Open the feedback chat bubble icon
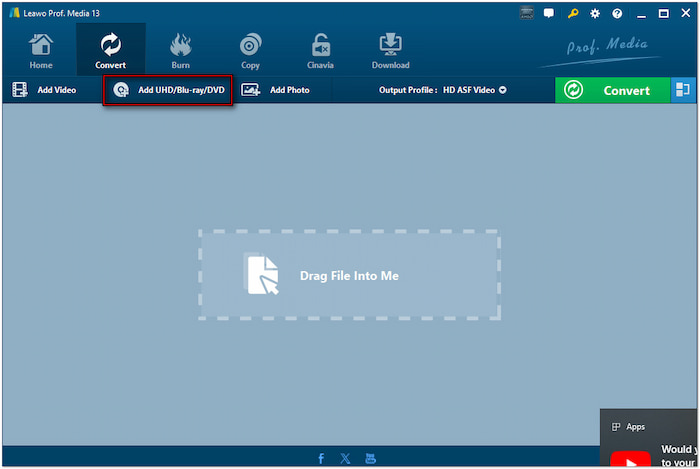Image resolution: width=700 pixels, height=469 pixels. tap(548, 13)
